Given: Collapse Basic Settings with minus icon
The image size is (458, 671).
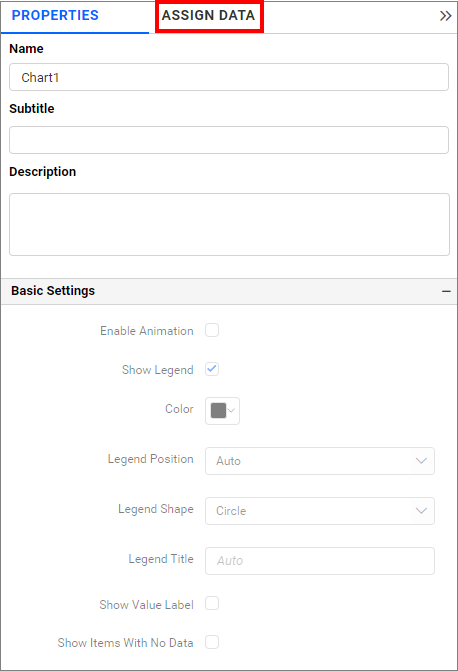Looking at the screenshot, I should pyautogui.click(x=446, y=291).
